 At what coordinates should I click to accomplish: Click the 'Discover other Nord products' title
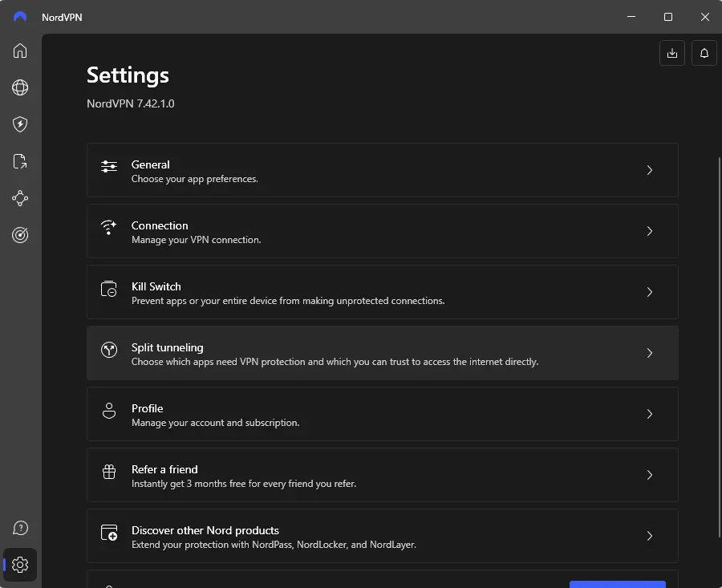(x=205, y=530)
